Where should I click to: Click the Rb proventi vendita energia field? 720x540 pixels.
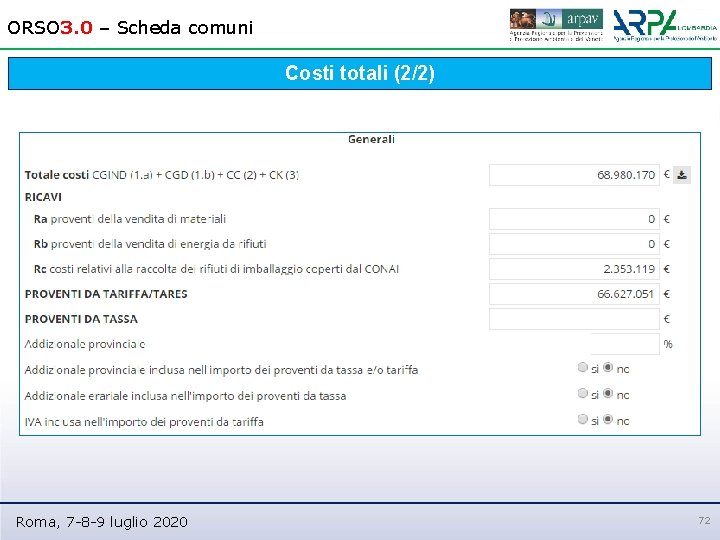pyautogui.click(x=574, y=244)
